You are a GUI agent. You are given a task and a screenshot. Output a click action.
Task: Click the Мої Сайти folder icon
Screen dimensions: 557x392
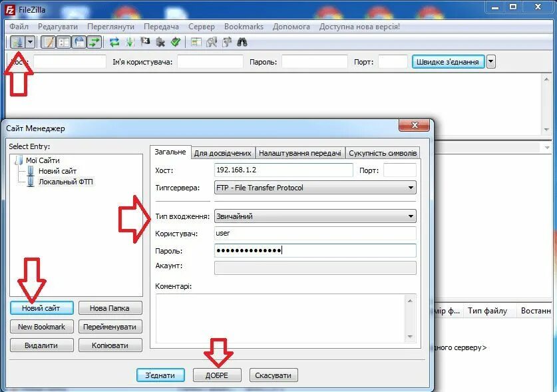click(19, 160)
